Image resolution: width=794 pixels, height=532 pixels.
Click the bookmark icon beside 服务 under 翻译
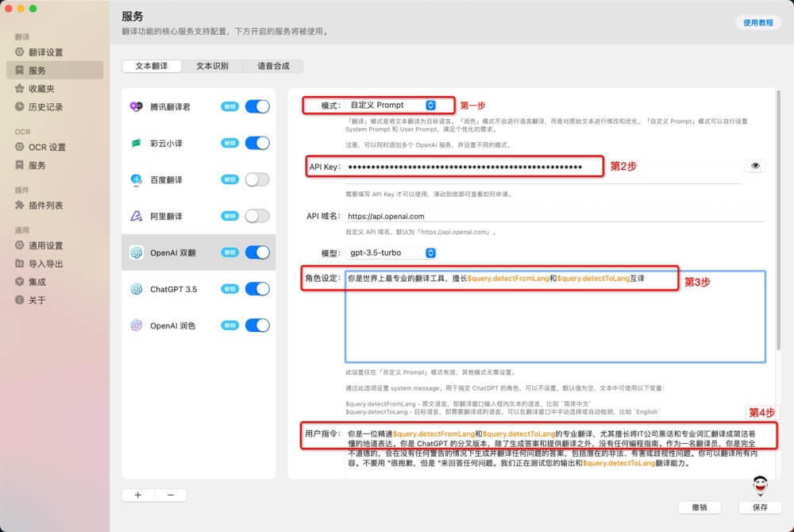[19, 71]
